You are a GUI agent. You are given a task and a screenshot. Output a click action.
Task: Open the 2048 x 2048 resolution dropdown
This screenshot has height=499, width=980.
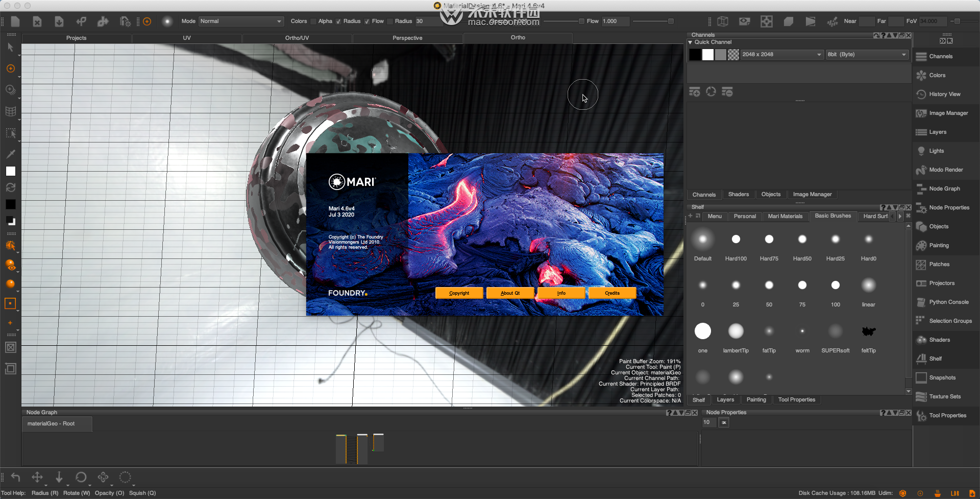[781, 54]
